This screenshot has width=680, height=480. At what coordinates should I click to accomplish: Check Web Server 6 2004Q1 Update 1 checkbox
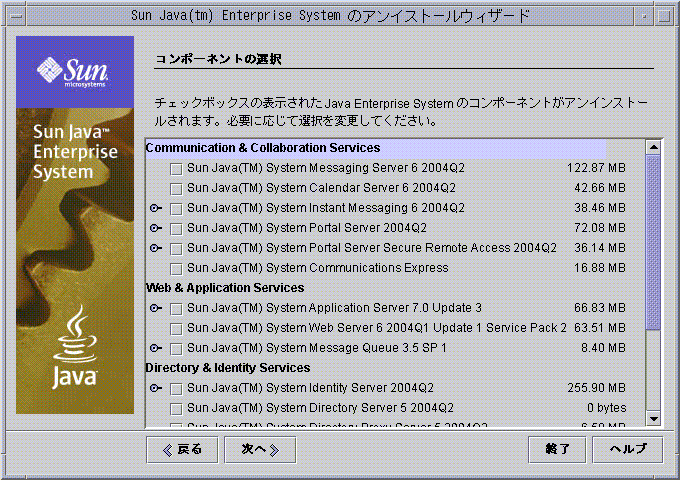tap(176, 329)
